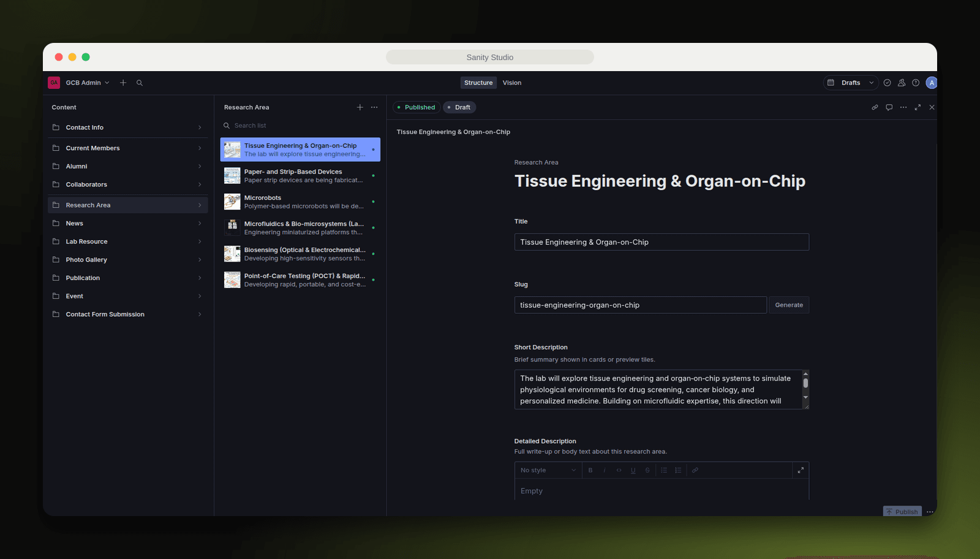Open the No style text dropdown

click(x=548, y=470)
